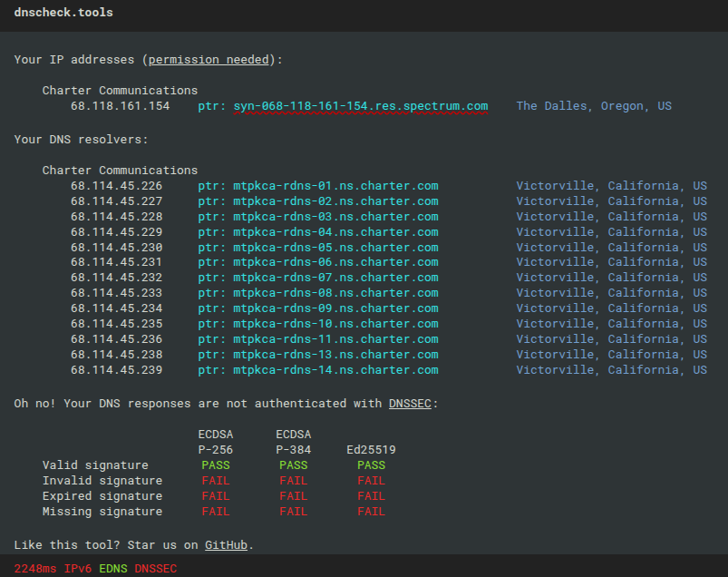Click FAIL for Missing signature Ed25519
This screenshot has height=577, width=728.
[371, 511]
